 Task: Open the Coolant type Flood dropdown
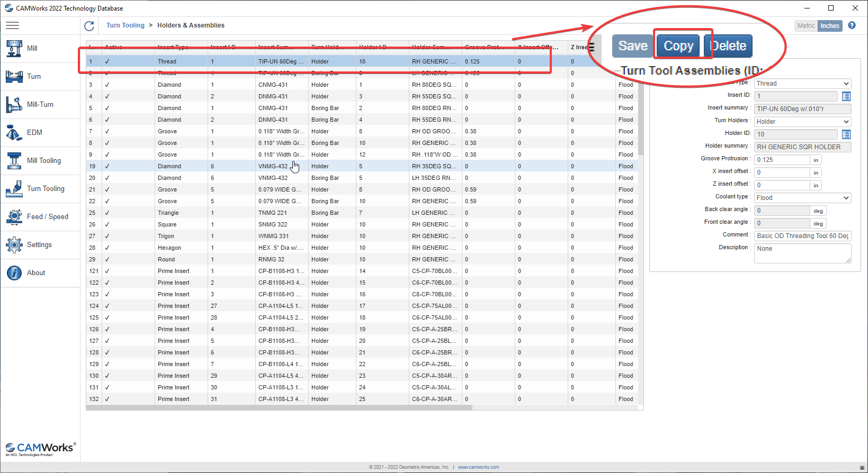(x=803, y=198)
